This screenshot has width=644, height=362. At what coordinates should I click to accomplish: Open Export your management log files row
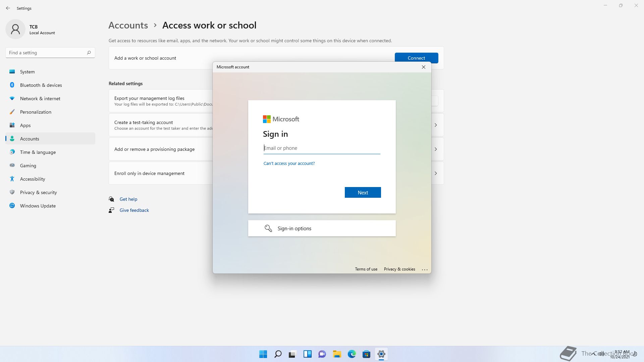pyautogui.click(x=161, y=101)
